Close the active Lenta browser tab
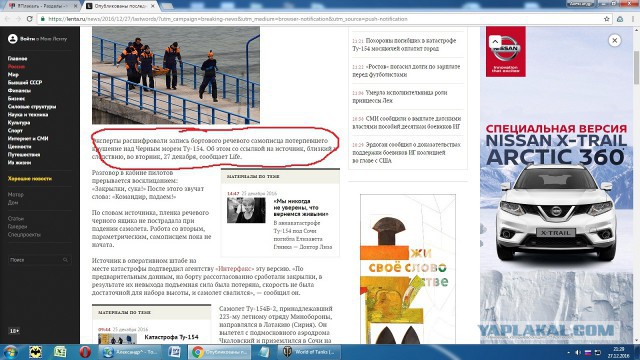This screenshot has width=640, height=360. [153, 6]
